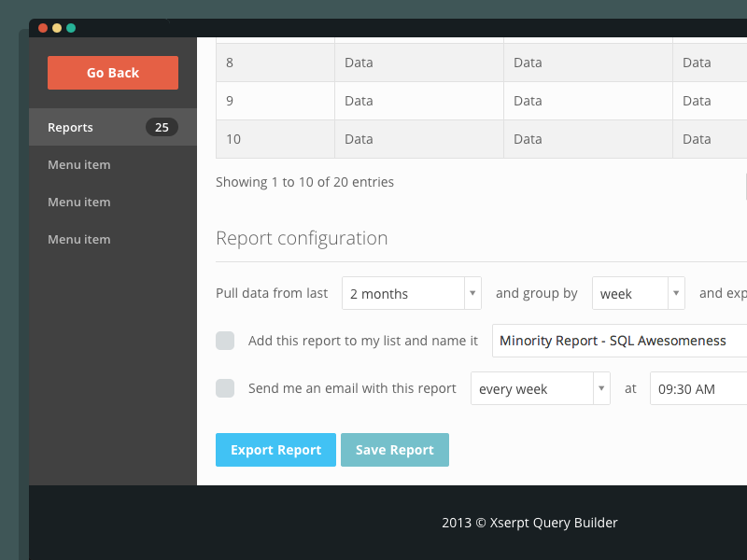Screen dimensions: 747x560
Task: Select the second Menu item in sidebar
Action: tap(79, 202)
